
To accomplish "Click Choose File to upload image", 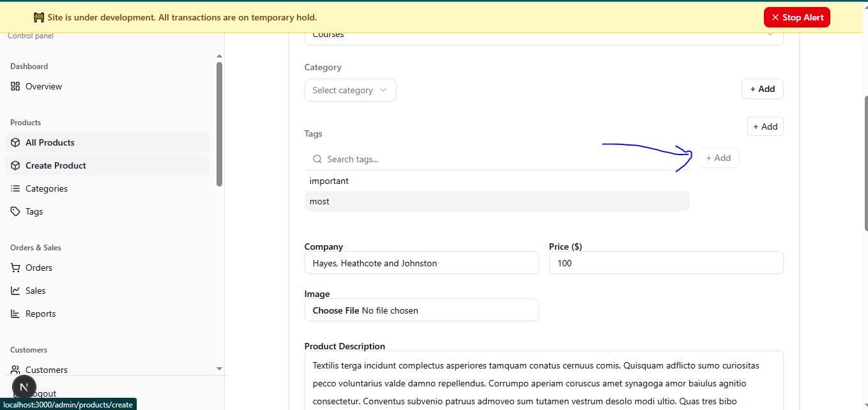I will pyautogui.click(x=336, y=310).
